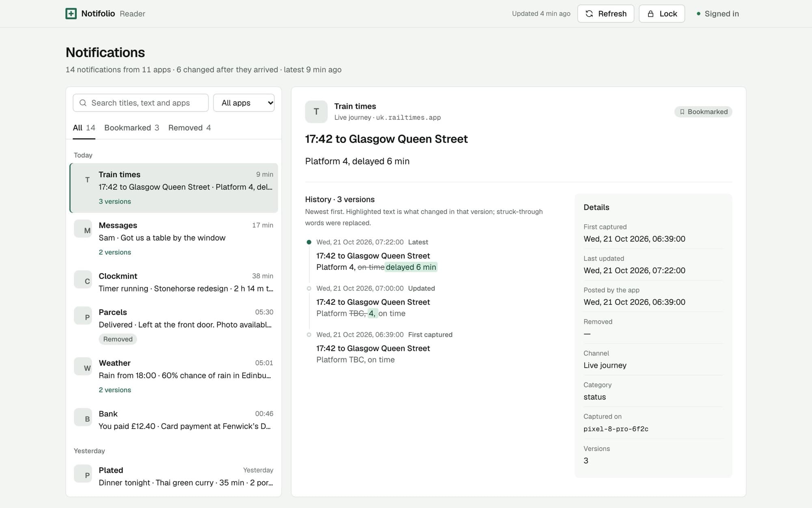The height and width of the screenshot is (508, 812).
Task: Click the '2 versions' link under Messages
Action: pos(115,252)
